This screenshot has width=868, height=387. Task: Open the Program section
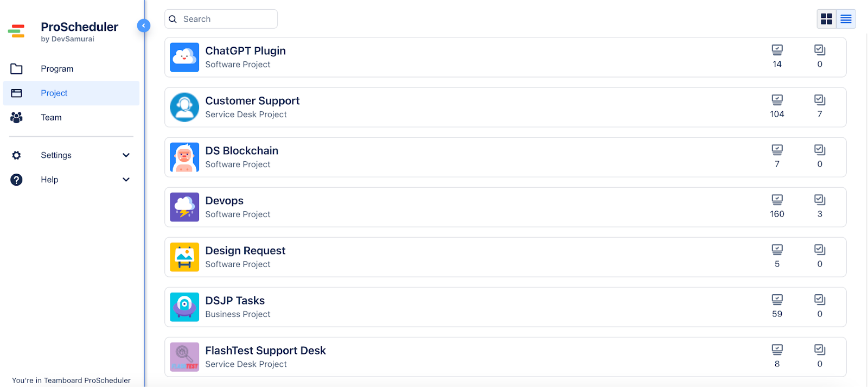[56, 68]
